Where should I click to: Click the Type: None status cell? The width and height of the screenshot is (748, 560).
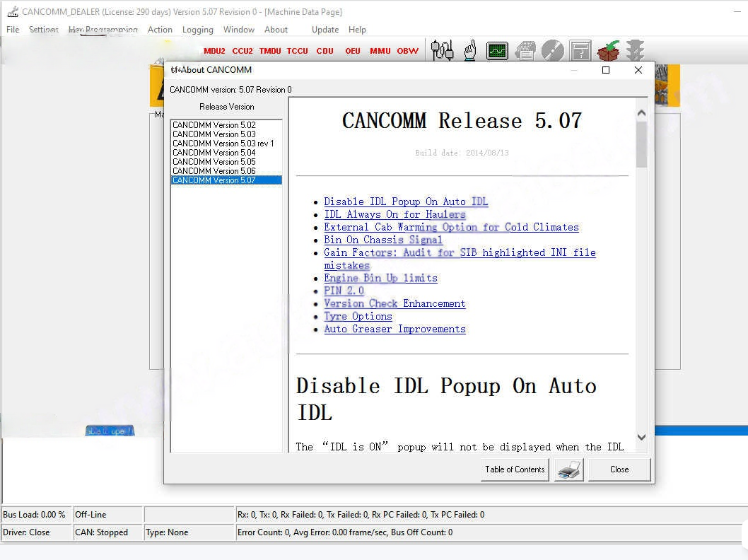(189, 532)
